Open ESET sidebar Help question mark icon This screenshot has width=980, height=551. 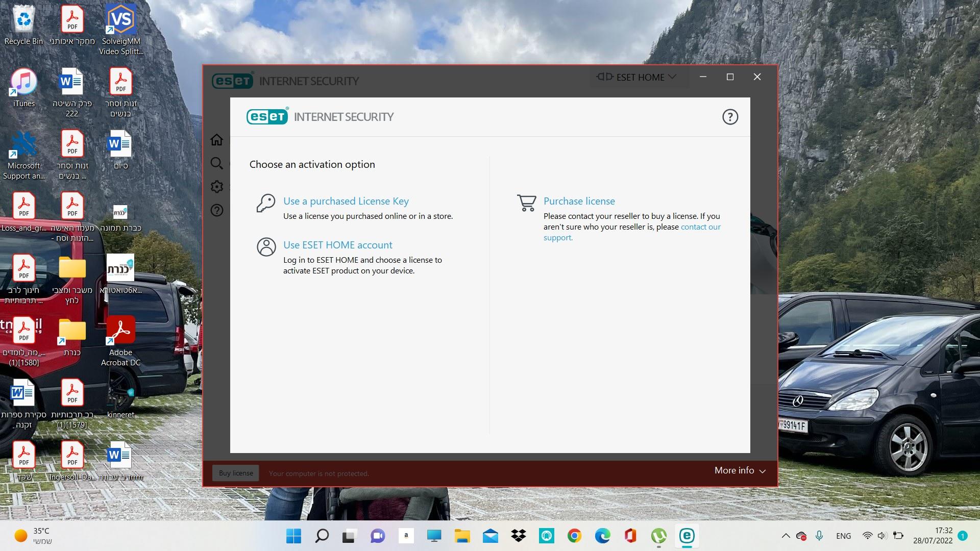(216, 210)
